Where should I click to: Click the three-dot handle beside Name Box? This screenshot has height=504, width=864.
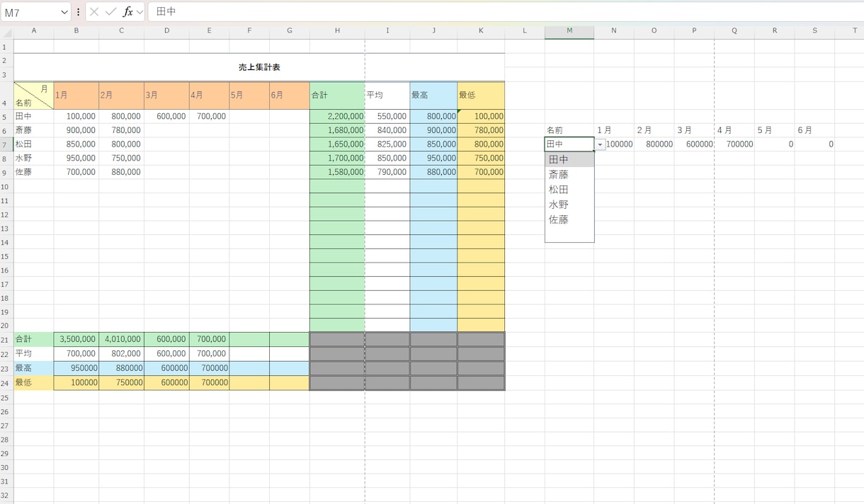pos(78,12)
